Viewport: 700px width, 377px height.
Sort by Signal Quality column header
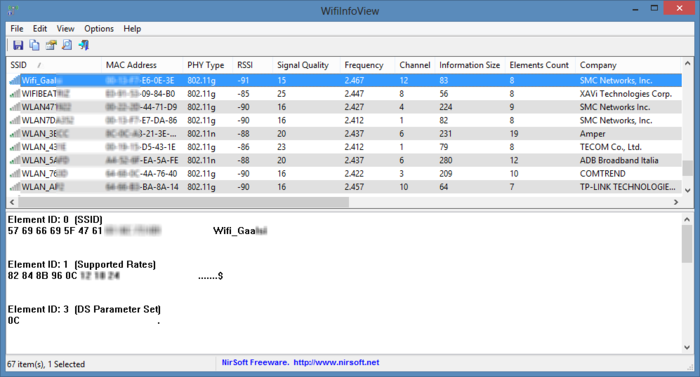coord(306,65)
